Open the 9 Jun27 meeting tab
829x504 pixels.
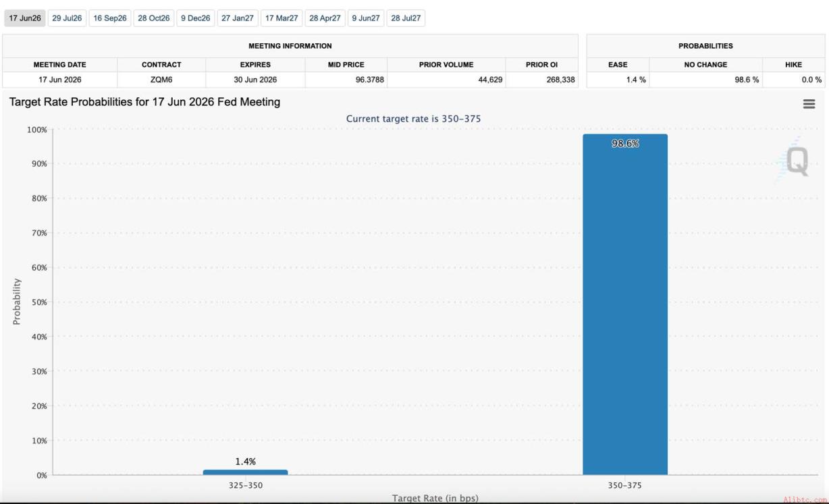pos(366,18)
